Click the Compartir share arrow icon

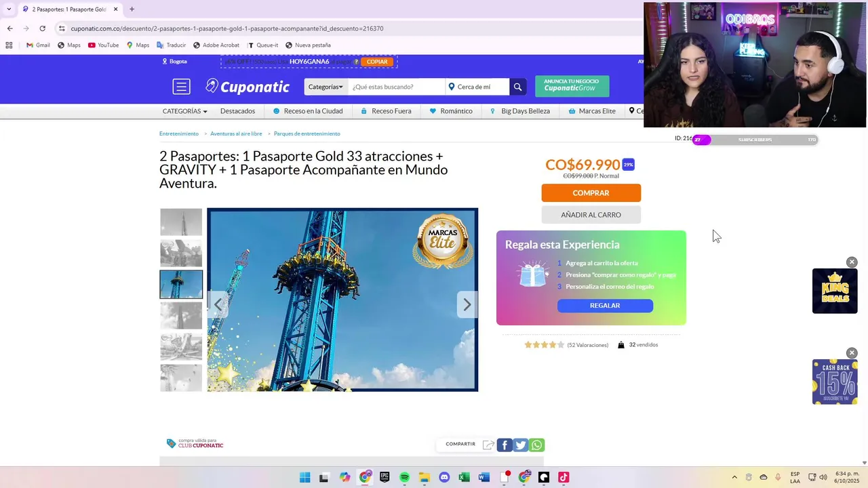click(488, 445)
